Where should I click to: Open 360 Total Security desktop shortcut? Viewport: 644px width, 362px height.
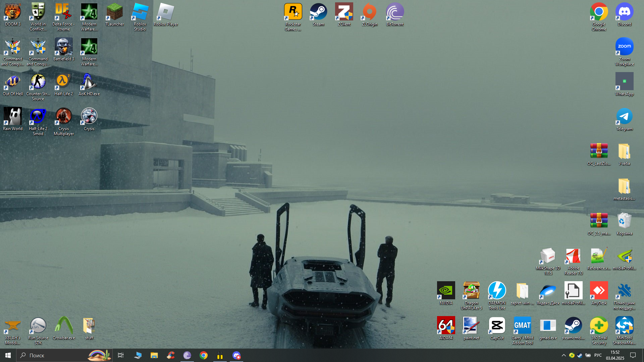click(599, 331)
